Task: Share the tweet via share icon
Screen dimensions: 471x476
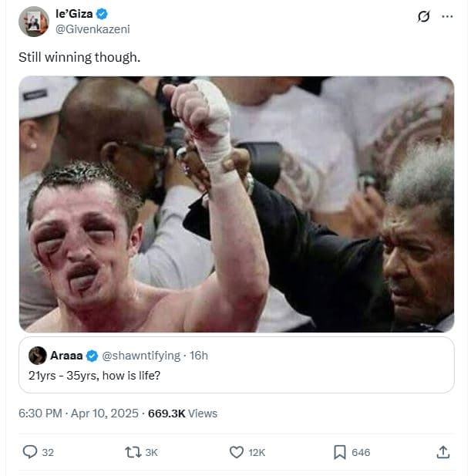Action: (443, 452)
